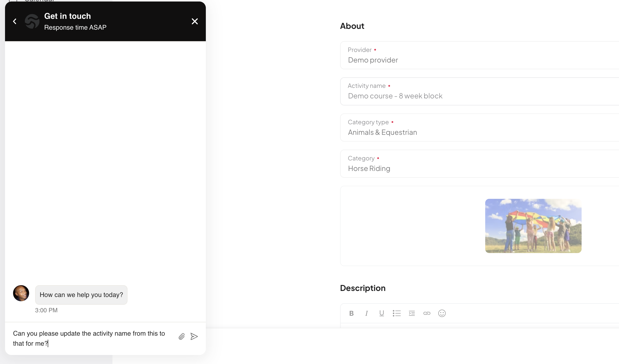Toggle bold formatting in Description editor

pyautogui.click(x=351, y=313)
